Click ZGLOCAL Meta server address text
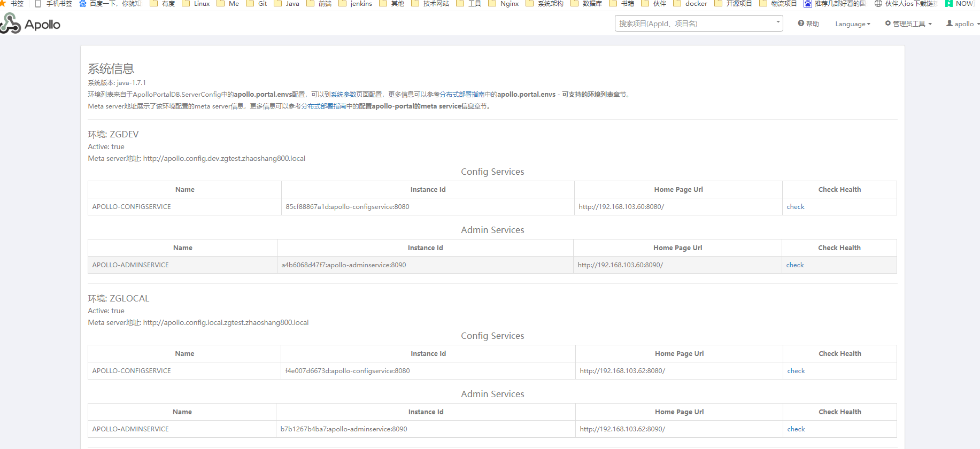The image size is (980, 449). click(x=198, y=323)
